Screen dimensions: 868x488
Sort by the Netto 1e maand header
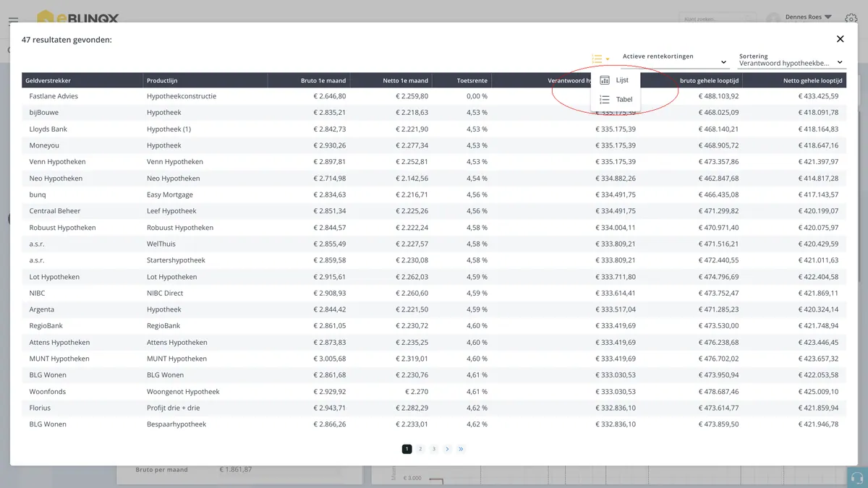pyautogui.click(x=391, y=80)
